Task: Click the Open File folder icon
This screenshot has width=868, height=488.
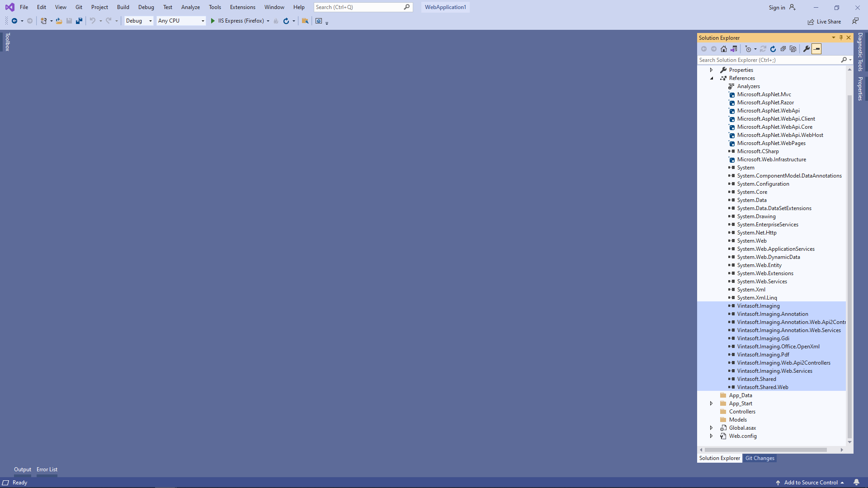Action: [x=59, y=21]
